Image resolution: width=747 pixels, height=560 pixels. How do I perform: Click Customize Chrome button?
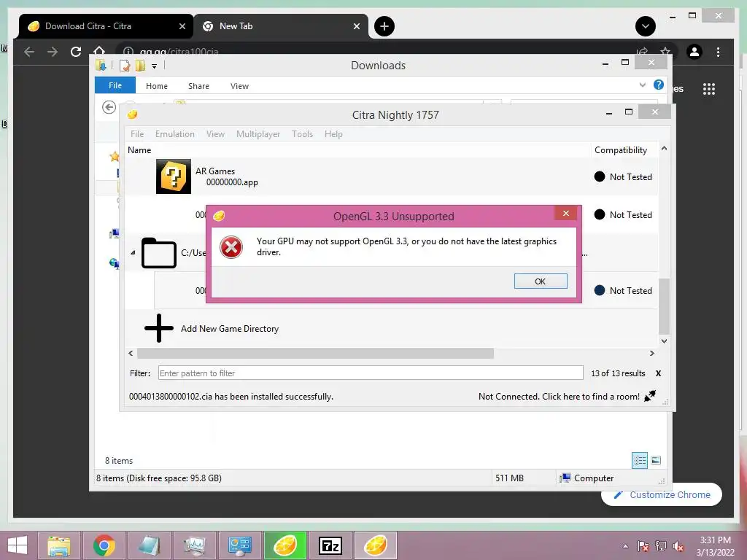click(662, 495)
